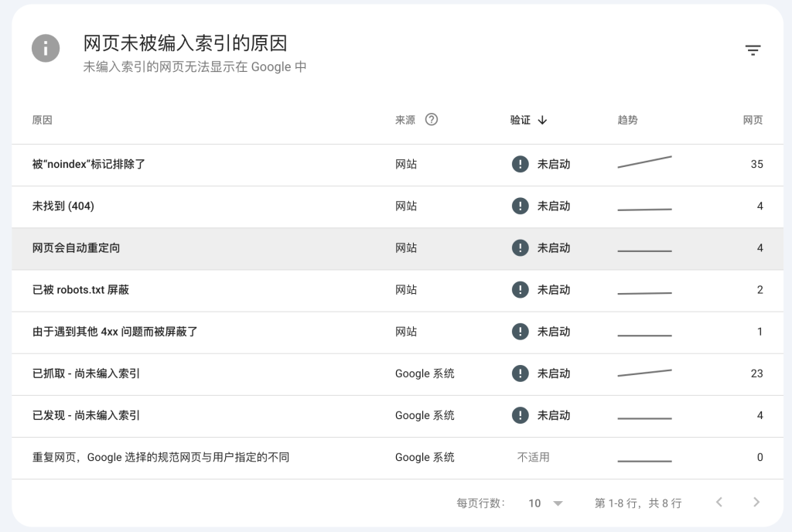Viewport: 792px width, 532px height.
Task: Click the info icon beside the title
Action: (46, 49)
